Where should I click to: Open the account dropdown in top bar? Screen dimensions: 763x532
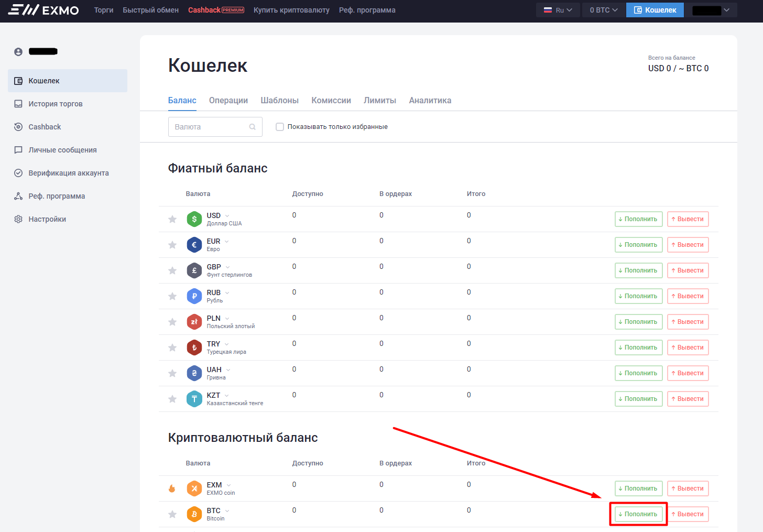pos(711,10)
